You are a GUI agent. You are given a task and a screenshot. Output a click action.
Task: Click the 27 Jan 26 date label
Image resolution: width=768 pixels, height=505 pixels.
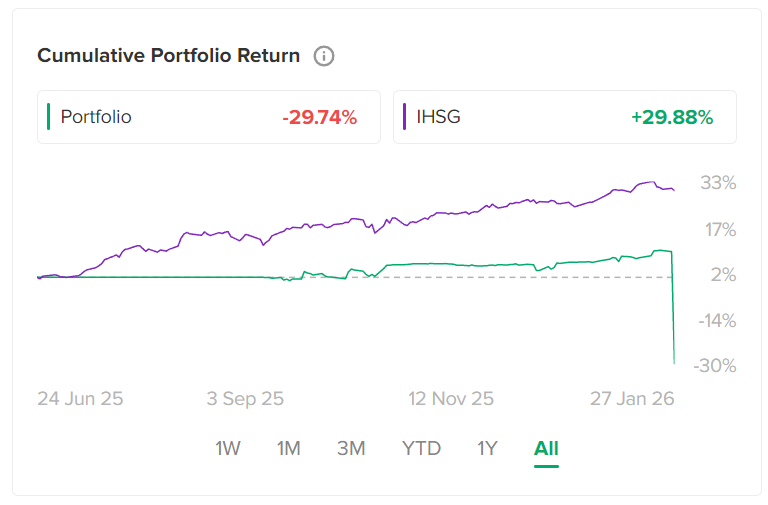click(x=630, y=398)
